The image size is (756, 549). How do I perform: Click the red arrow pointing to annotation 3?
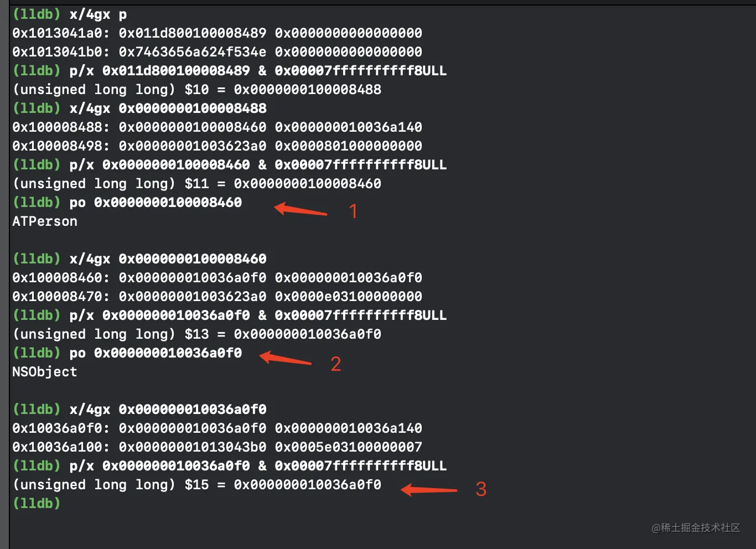(x=429, y=489)
